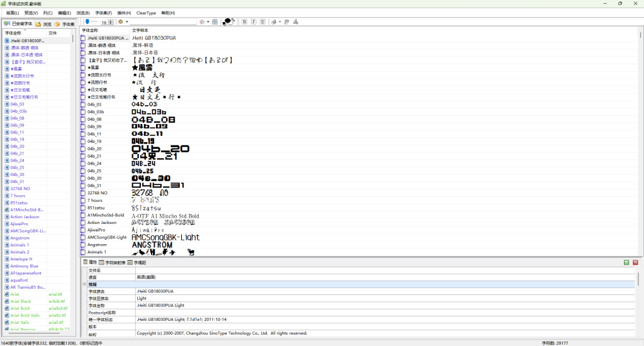644x346 pixels.
Task: Check the box next to ★風雲 font
Action: (83, 67)
